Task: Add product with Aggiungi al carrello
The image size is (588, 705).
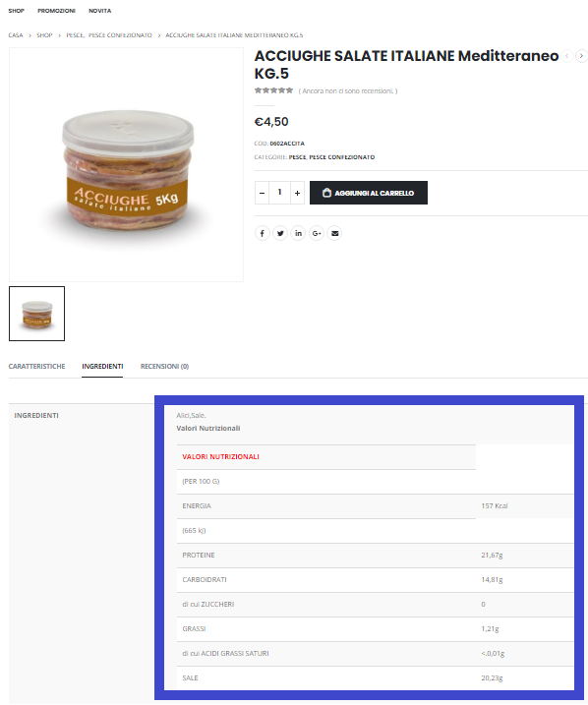Action: coord(369,193)
